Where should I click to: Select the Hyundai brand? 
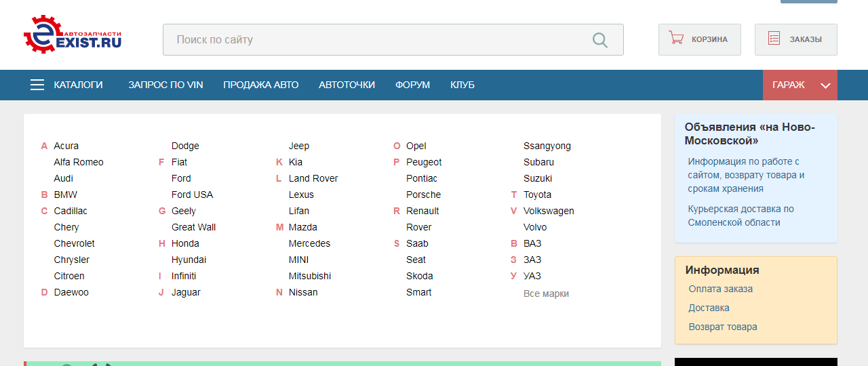(189, 260)
